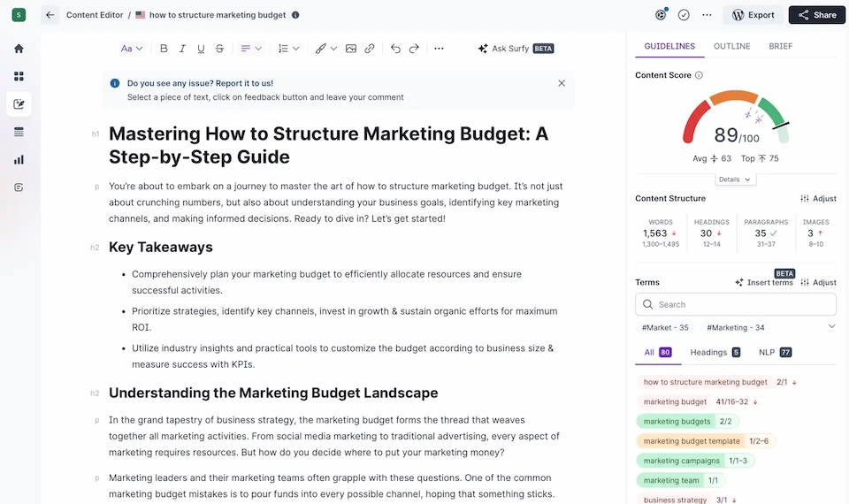Close the issue report banner
This screenshot has height=504, width=849.
(x=562, y=83)
